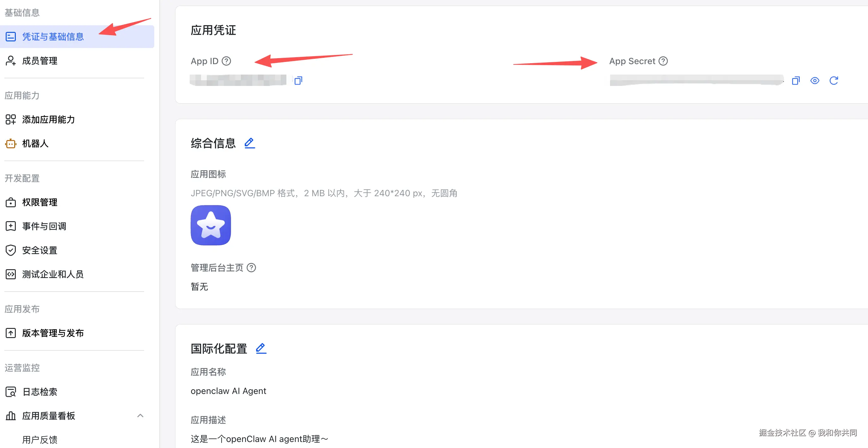The height and width of the screenshot is (448, 868).
Task: Edit 综合信息 using the pencil icon
Action: pos(250,143)
